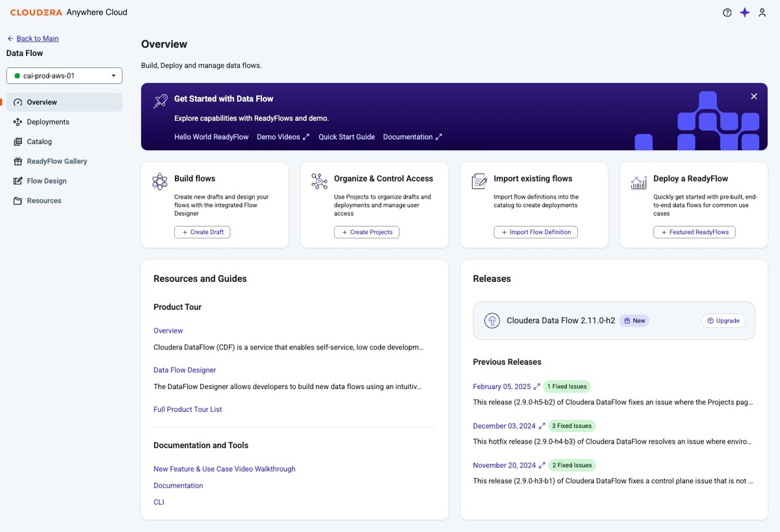The image size is (780, 532).
Task: Click the Upgrade button
Action: [723, 320]
